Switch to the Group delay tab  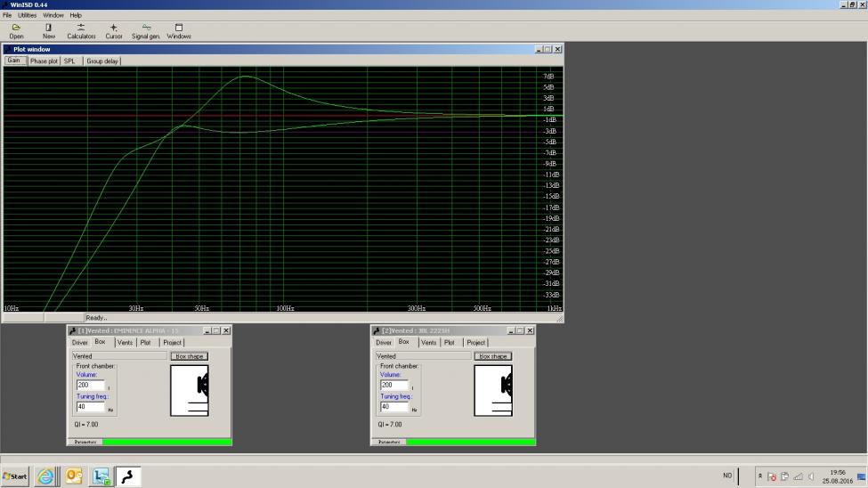pyautogui.click(x=102, y=61)
